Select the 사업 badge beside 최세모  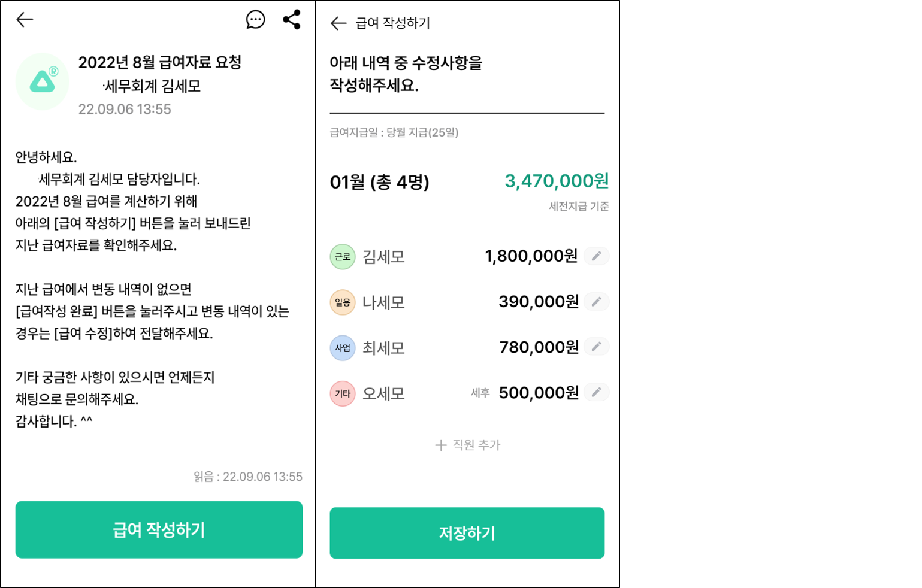(343, 348)
